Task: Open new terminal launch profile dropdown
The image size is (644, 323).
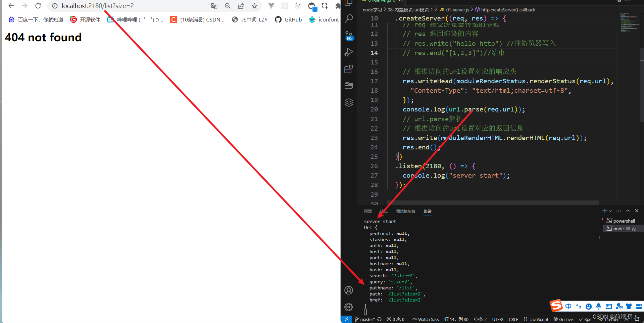Action: coord(611,211)
